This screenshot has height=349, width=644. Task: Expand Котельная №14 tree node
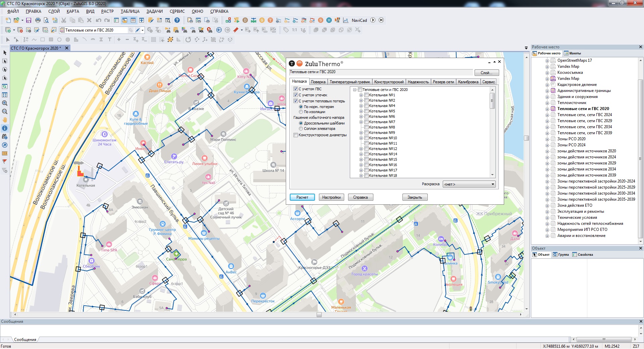tap(361, 154)
